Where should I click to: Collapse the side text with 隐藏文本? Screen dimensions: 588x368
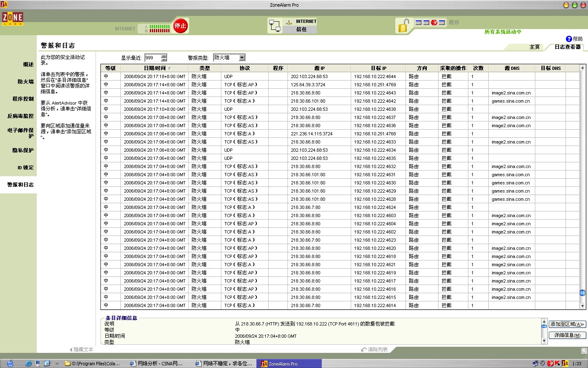(82, 350)
